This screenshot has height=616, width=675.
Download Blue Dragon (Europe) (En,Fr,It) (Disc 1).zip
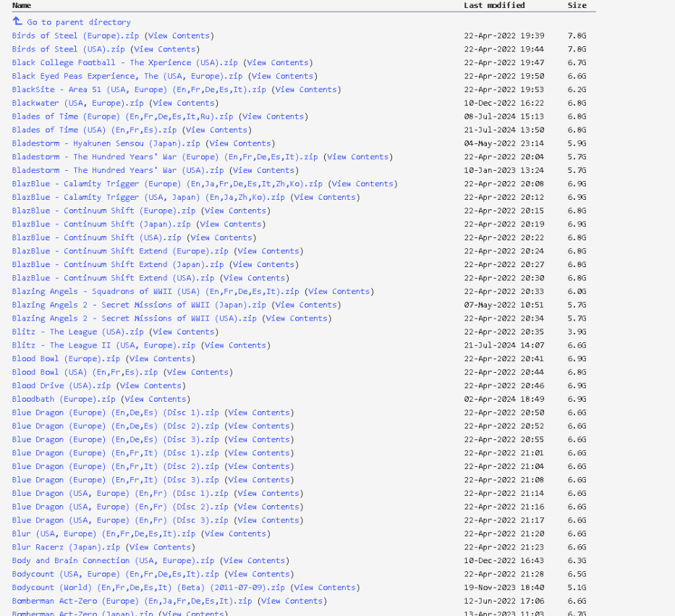tap(115, 452)
